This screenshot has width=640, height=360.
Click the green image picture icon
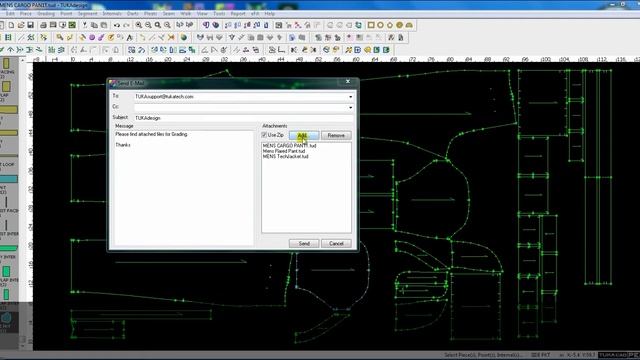pyautogui.click(x=72, y=25)
